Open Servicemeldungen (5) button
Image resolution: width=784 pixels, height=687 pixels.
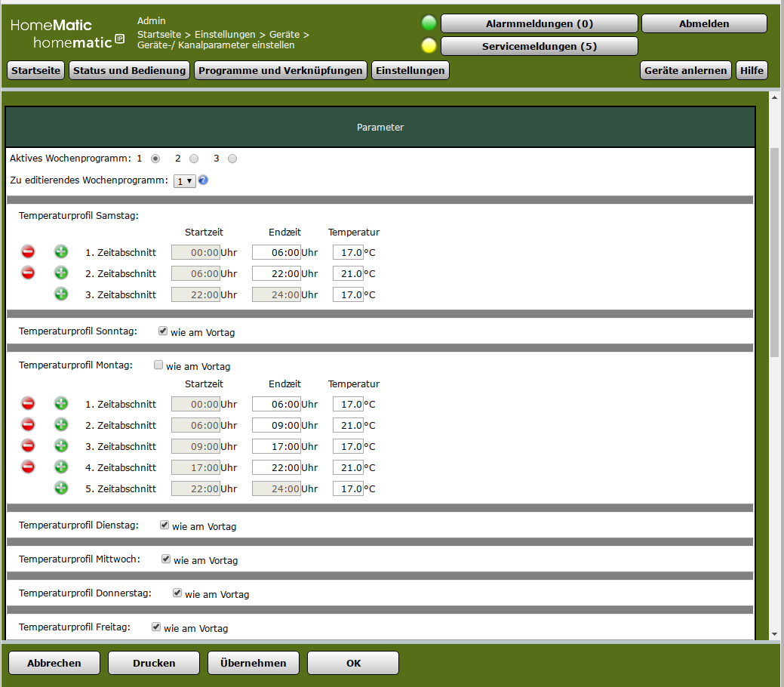point(540,46)
